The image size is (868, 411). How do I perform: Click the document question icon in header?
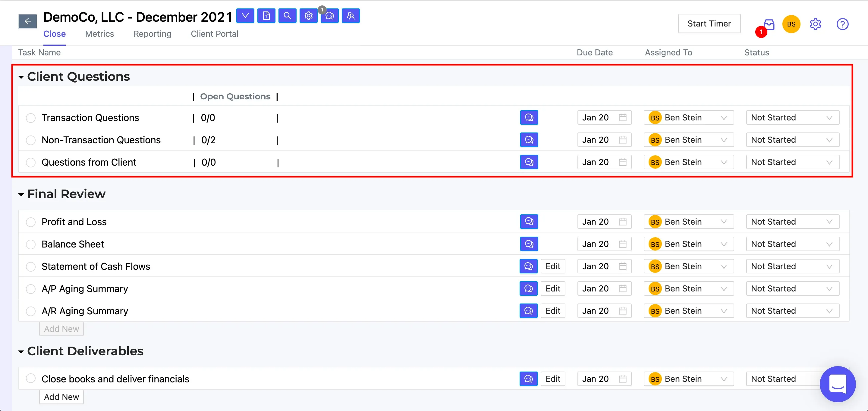pos(266,16)
